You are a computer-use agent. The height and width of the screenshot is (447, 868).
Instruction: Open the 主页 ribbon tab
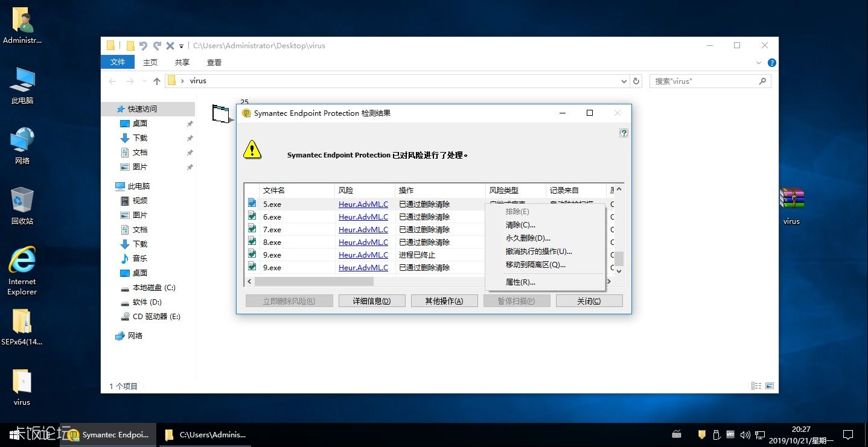150,62
